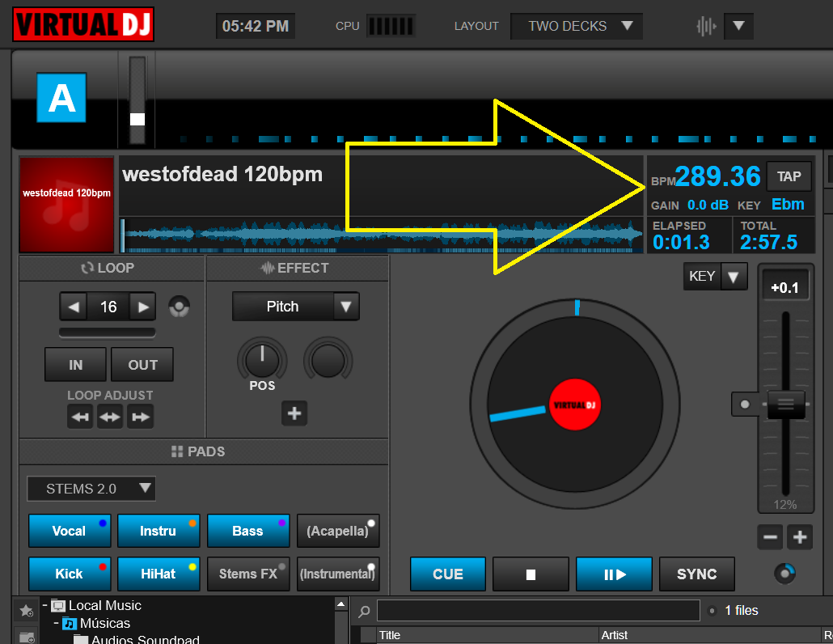Toggle the loop roll circular icon
833x644 pixels.
click(x=179, y=307)
